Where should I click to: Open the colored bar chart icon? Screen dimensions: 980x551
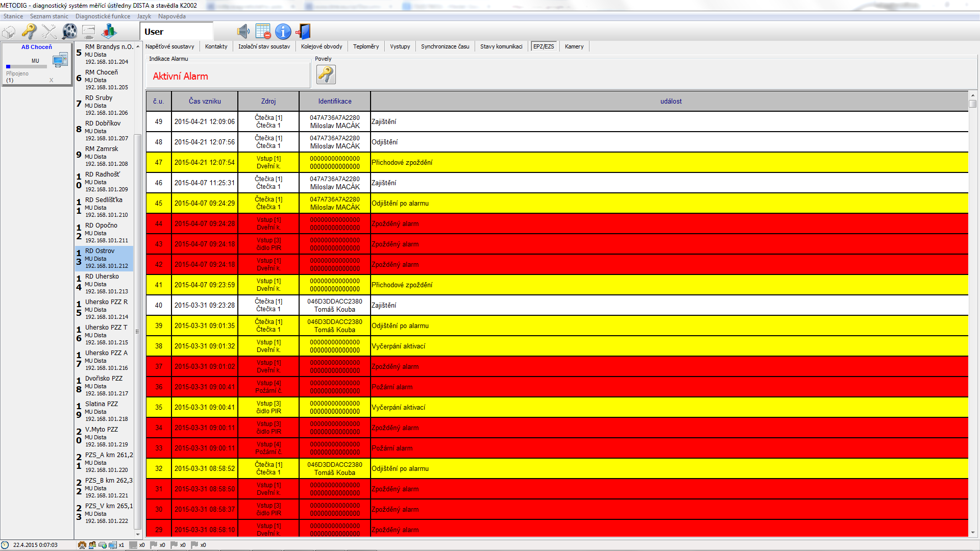109,32
